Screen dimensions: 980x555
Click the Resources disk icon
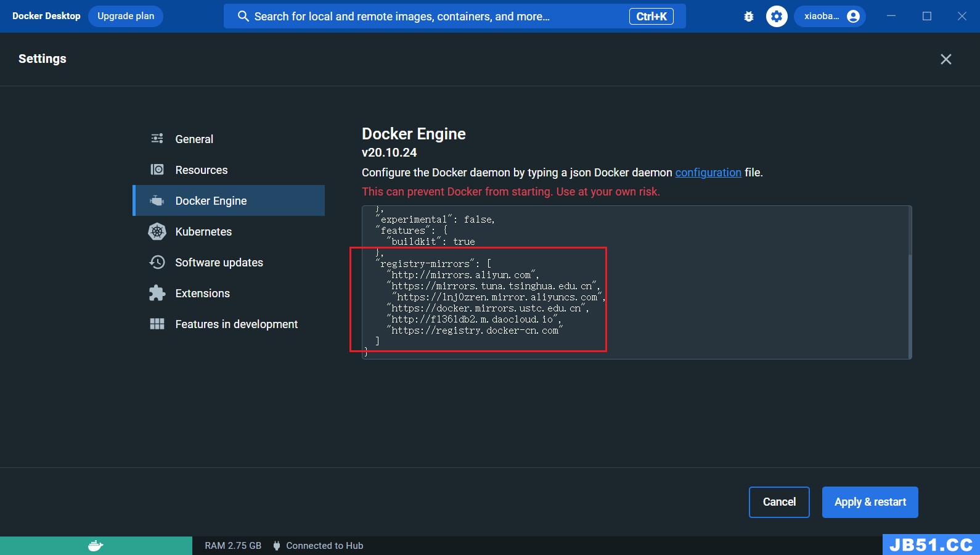(x=157, y=170)
